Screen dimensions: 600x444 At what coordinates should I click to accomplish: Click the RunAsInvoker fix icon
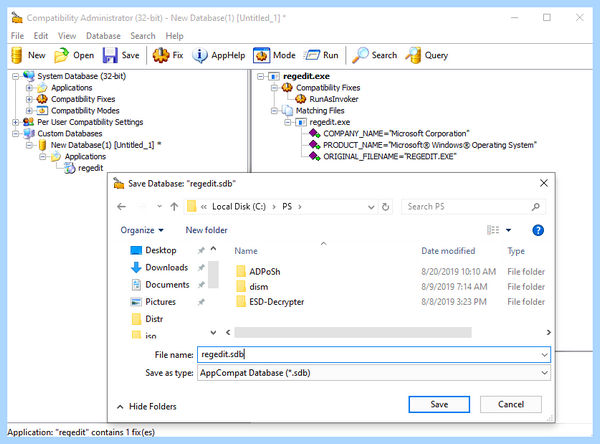point(300,99)
